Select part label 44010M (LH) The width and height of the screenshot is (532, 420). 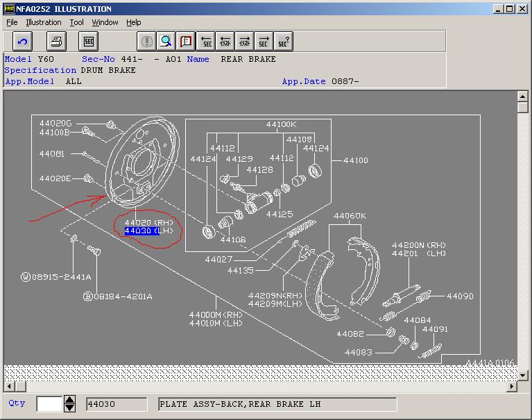216,324
